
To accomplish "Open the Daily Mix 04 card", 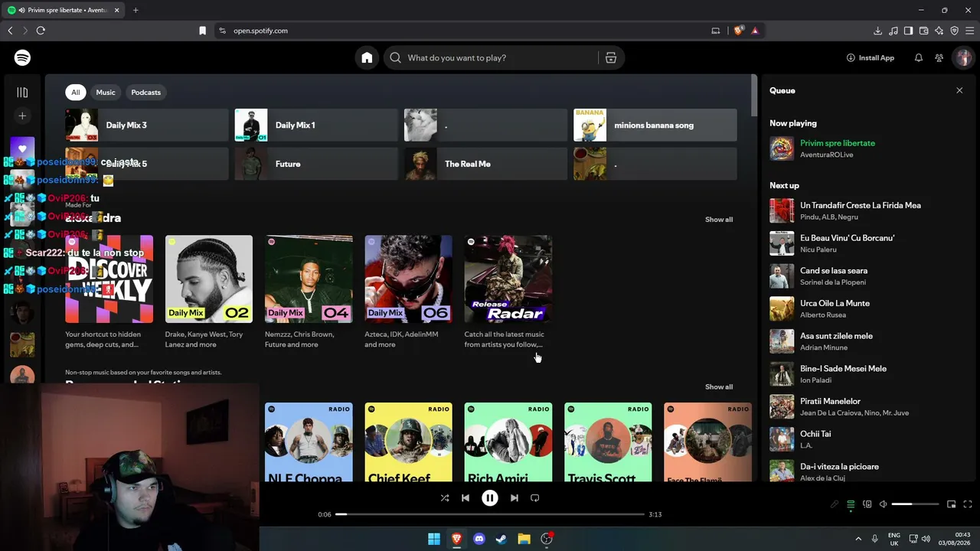I will point(309,292).
